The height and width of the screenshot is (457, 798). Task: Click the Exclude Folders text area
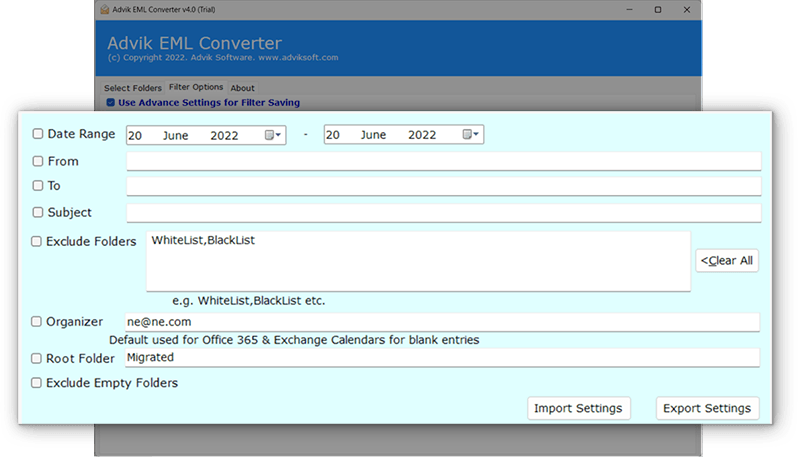(x=418, y=262)
